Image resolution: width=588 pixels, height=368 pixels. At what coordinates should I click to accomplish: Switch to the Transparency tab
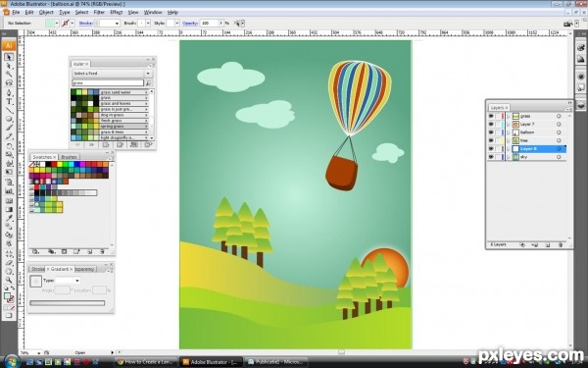pos(85,269)
